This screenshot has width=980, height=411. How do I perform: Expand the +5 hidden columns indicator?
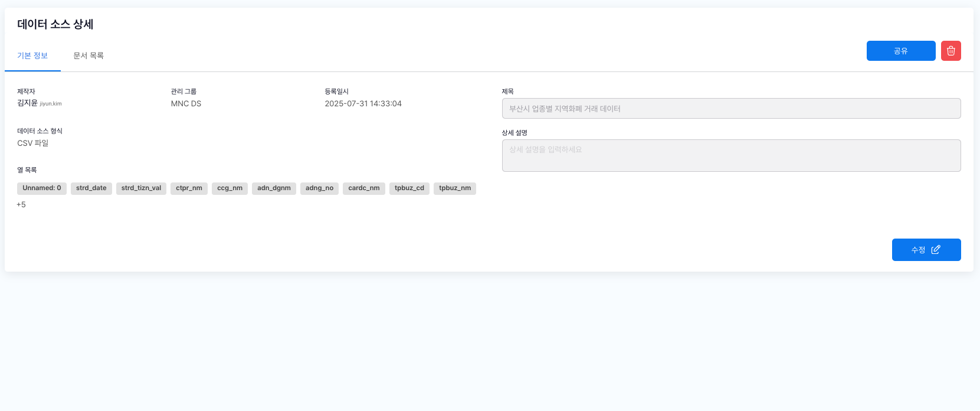click(x=21, y=204)
